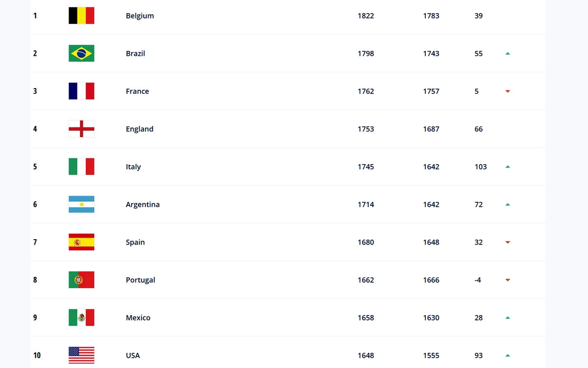Click the Italy flag icon
This screenshot has width=588, height=368.
[x=81, y=167]
